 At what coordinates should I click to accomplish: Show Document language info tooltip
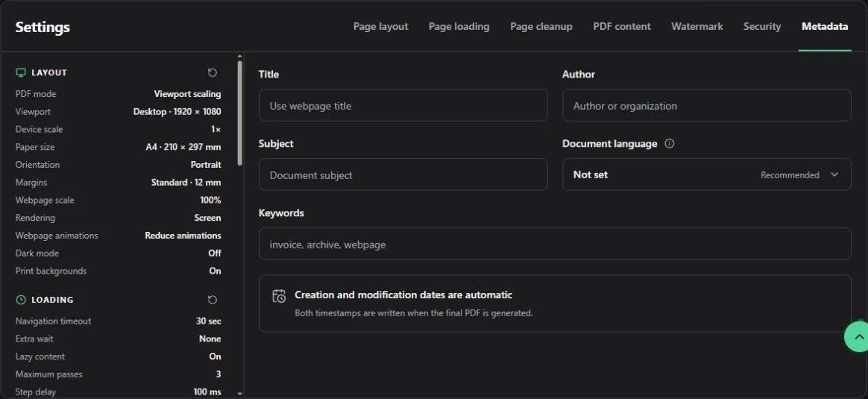coord(669,143)
